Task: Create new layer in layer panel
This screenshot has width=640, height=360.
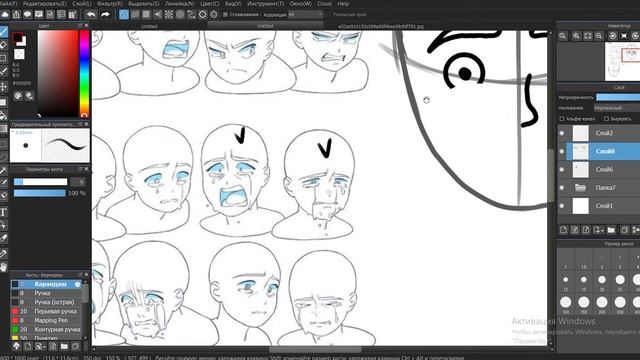Action: pos(563,230)
